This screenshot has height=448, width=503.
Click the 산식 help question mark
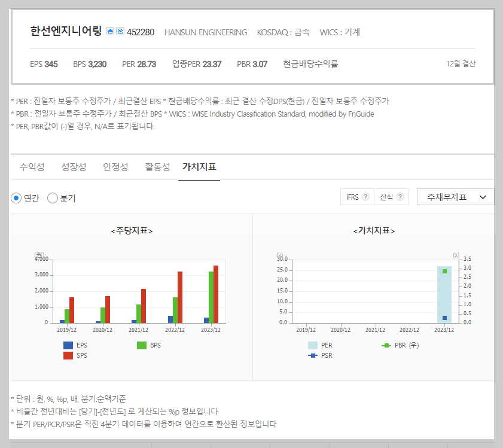400,197
